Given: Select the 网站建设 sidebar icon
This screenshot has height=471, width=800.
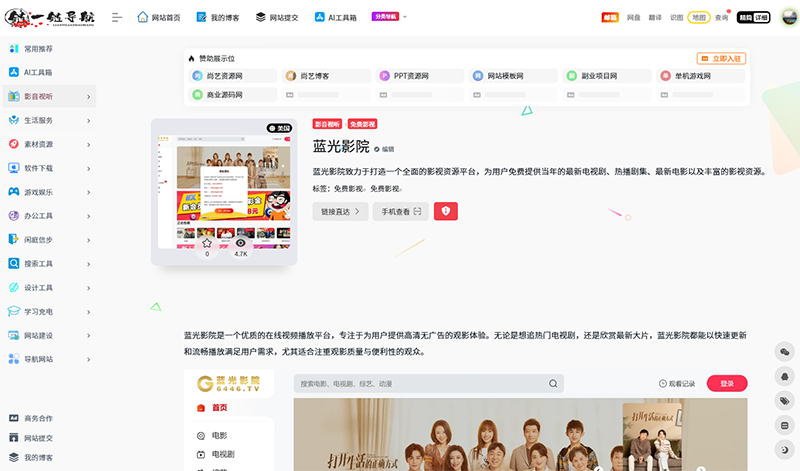Looking at the screenshot, I should (14, 335).
